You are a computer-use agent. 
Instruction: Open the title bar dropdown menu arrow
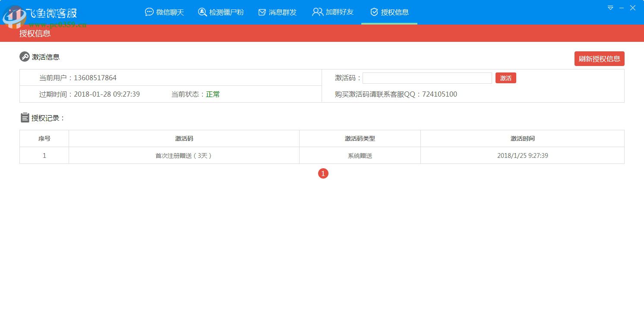point(610,8)
